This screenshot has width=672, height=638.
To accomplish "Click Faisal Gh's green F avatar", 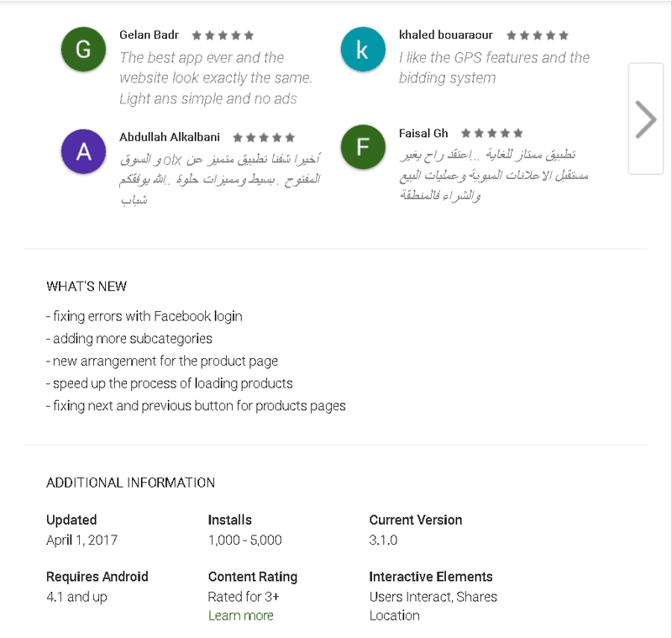I will 362,147.
